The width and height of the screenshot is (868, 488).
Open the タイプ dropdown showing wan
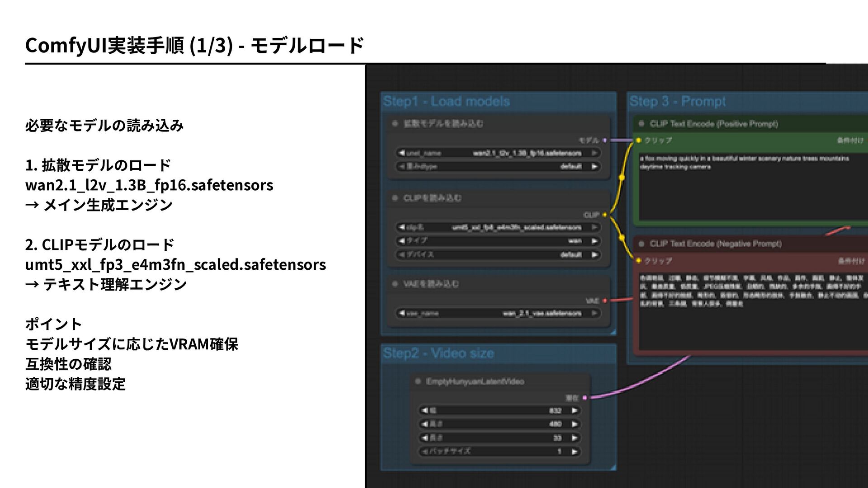pyautogui.click(x=498, y=241)
